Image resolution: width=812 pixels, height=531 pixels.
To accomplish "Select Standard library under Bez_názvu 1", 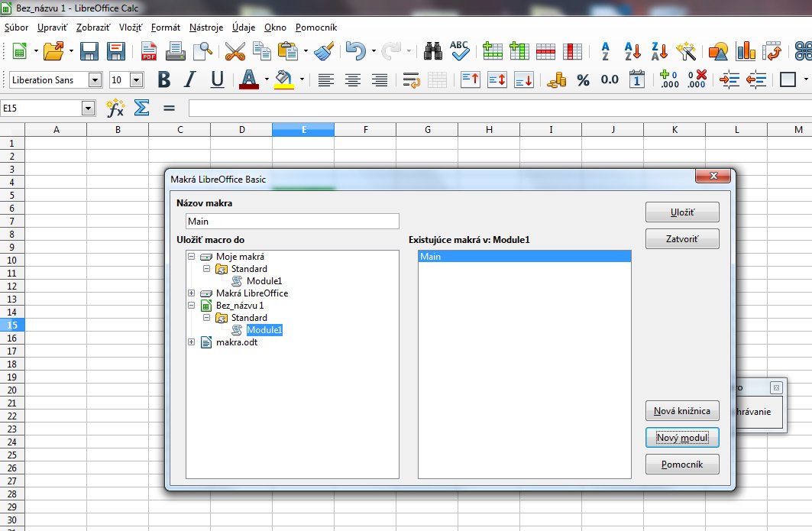I will [249, 318].
